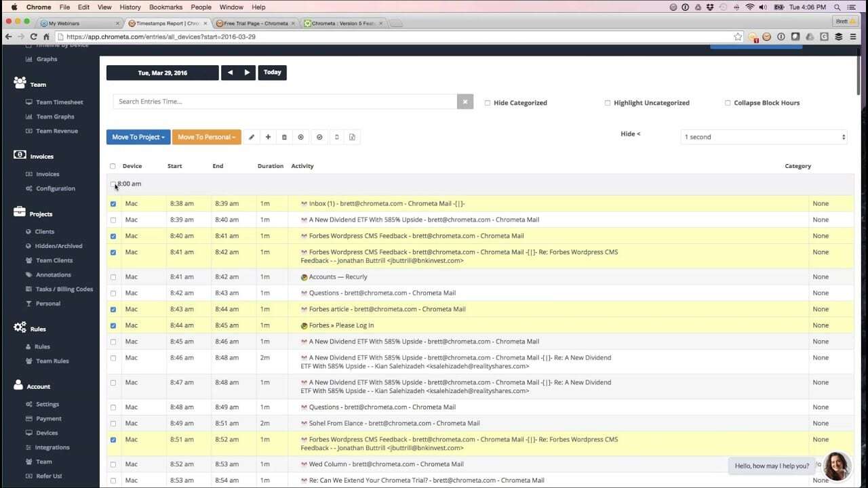
Task: Click the pencil edit icon in toolbar
Action: [x=252, y=137]
